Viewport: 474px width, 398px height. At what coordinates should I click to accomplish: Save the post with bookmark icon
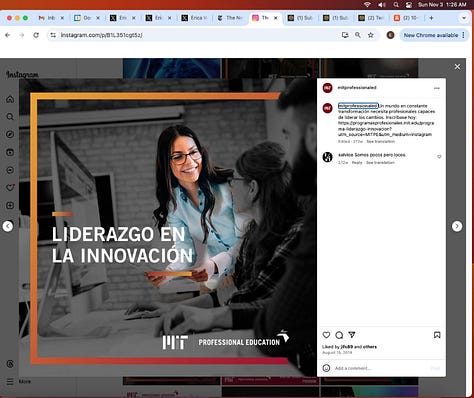click(437, 335)
